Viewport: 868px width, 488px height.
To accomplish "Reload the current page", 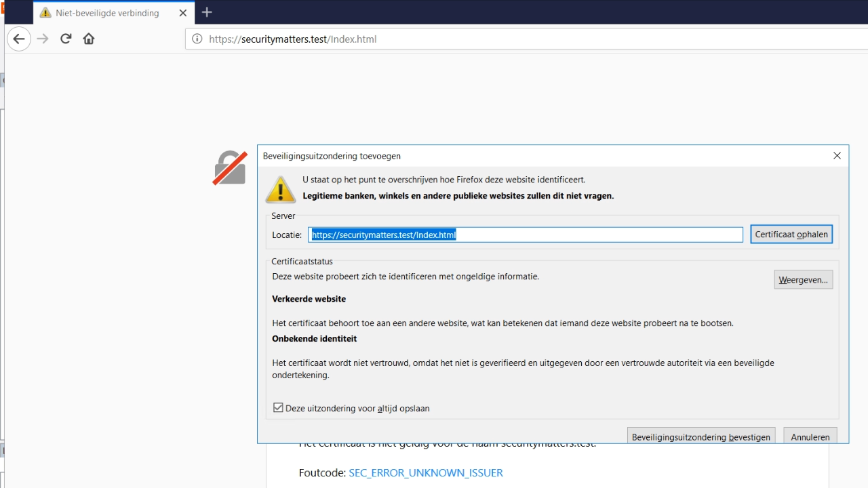I will (66, 39).
